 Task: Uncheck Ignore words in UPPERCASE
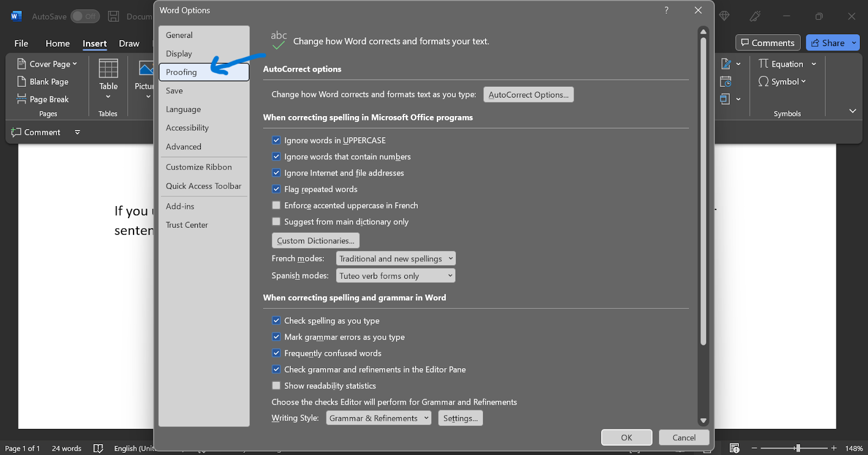coord(276,140)
